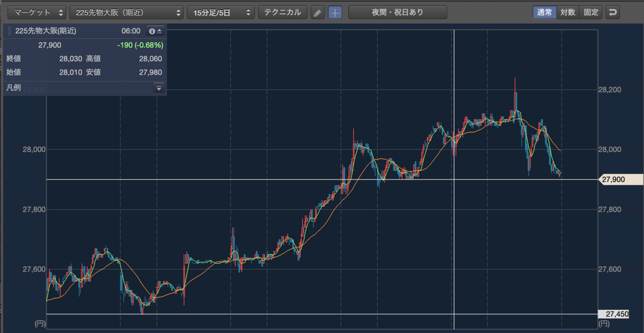The image size is (644, 333).
Task: Click the 06:00 time value
Action: [x=131, y=31]
